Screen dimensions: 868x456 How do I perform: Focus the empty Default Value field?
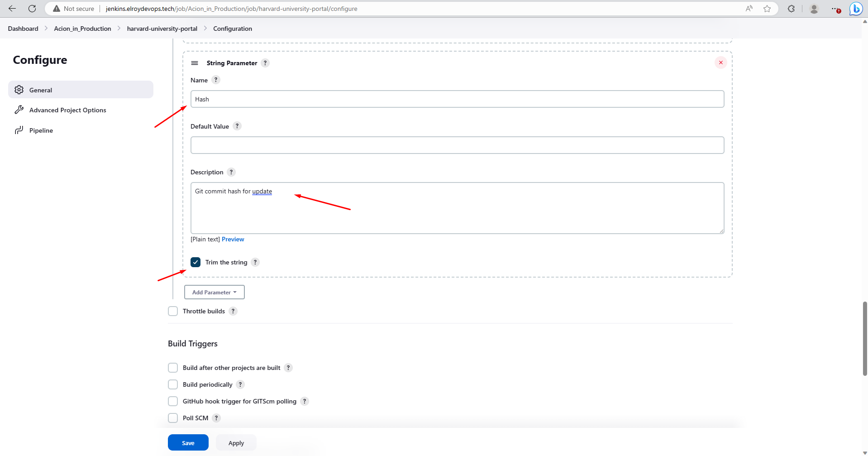pyautogui.click(x=457, y=145)
